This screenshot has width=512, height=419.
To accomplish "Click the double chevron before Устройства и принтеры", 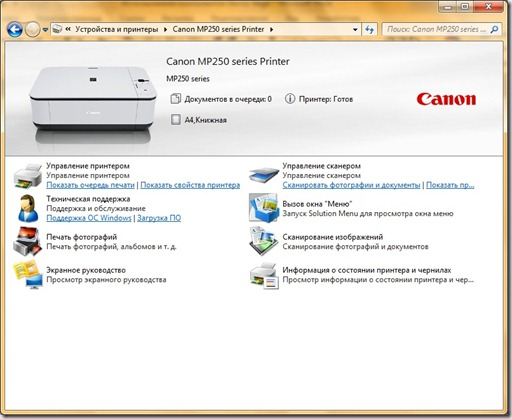I will 68,29.
